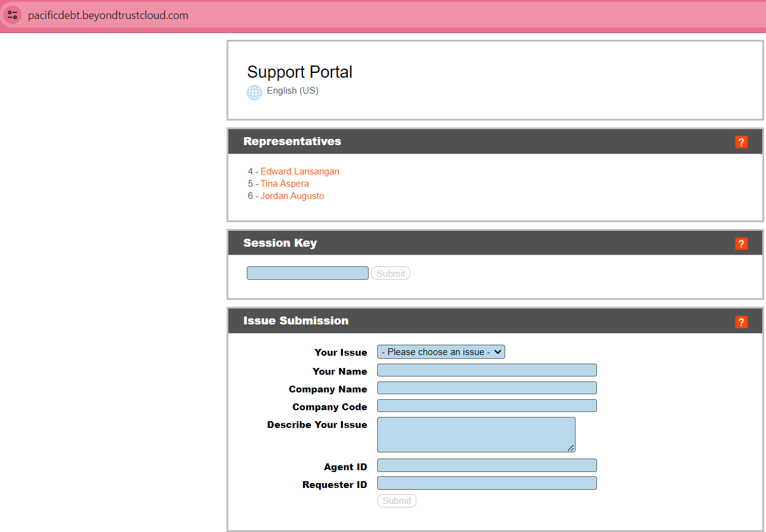Click into the Company Code field

click(487, 406)
